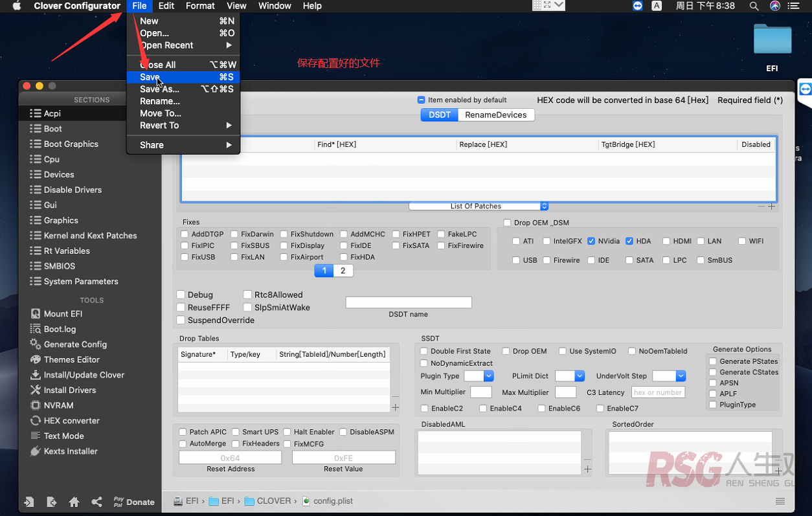Click the SMBIOS section list icon
This screenshot has width=812, height=516.
36,266
